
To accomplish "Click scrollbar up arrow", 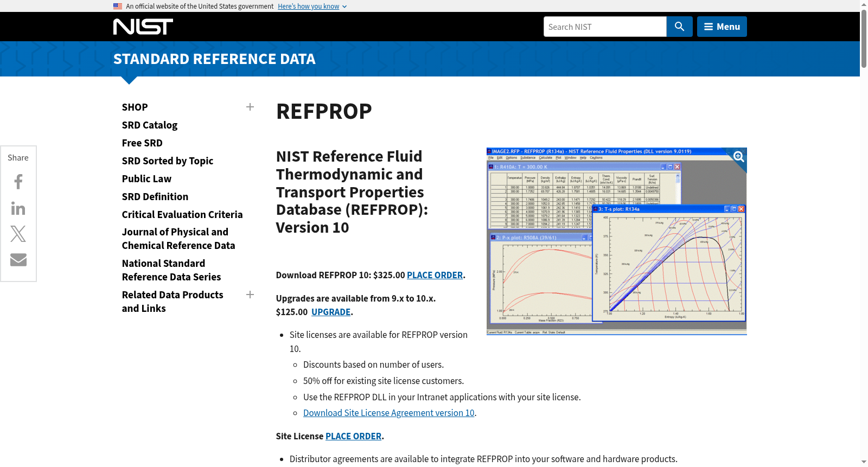I will (x=864, y=4).
